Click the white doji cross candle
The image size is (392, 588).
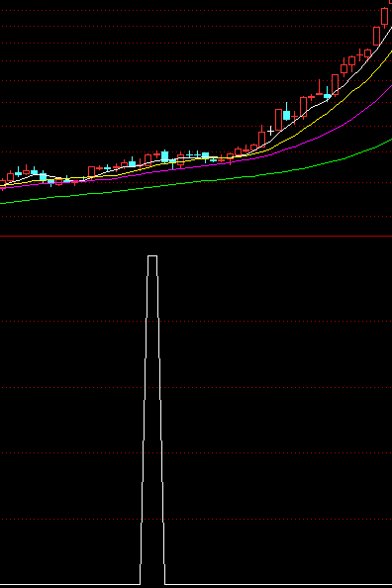click(270, 132)
